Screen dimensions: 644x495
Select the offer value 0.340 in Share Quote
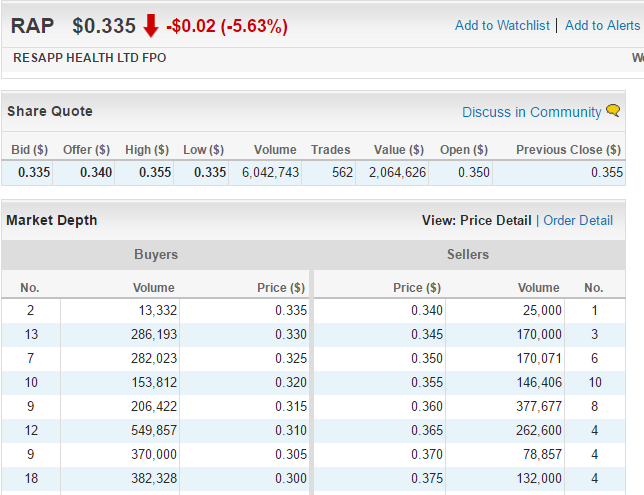[x=96, y=173]
